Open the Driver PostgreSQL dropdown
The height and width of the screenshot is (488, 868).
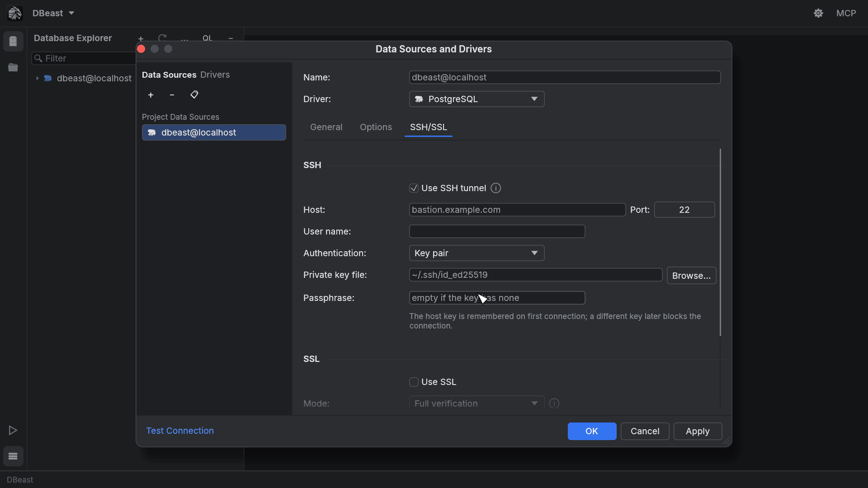click(476, 99)
